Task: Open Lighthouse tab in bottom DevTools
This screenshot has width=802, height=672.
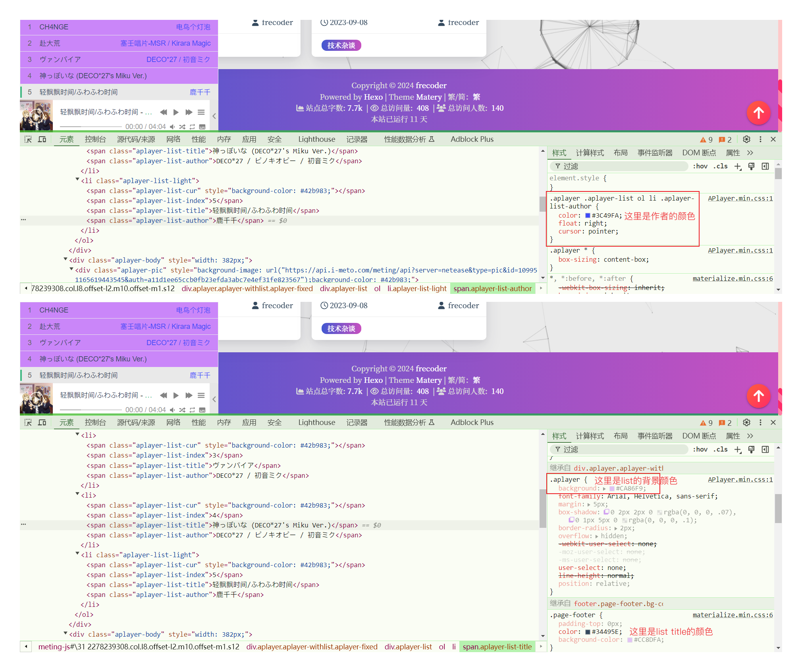Action: point(316,423)
